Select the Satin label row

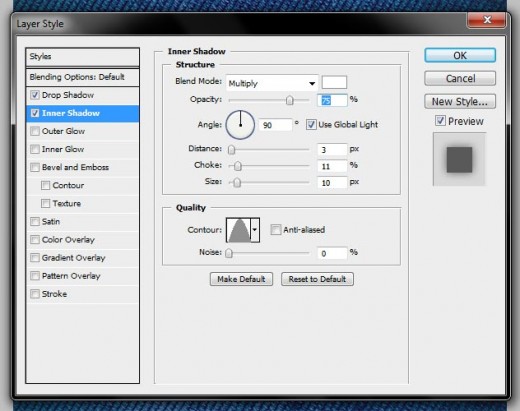coord(82,221)
